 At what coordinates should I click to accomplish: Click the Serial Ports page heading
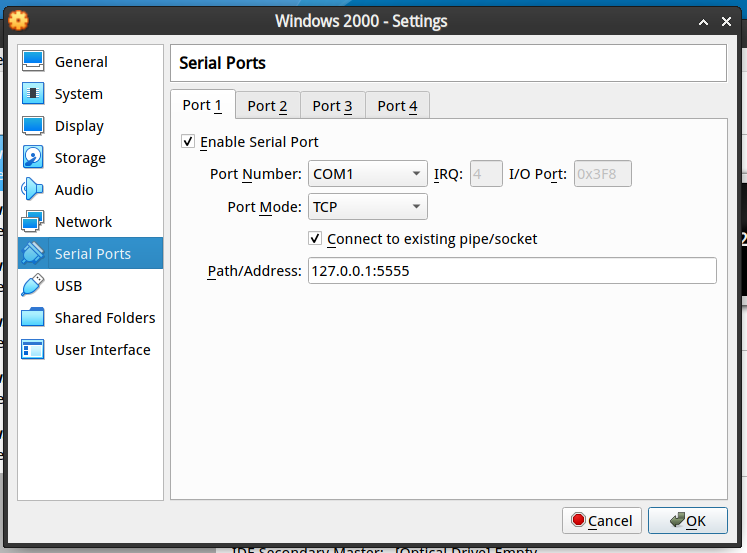pos(222,63)
